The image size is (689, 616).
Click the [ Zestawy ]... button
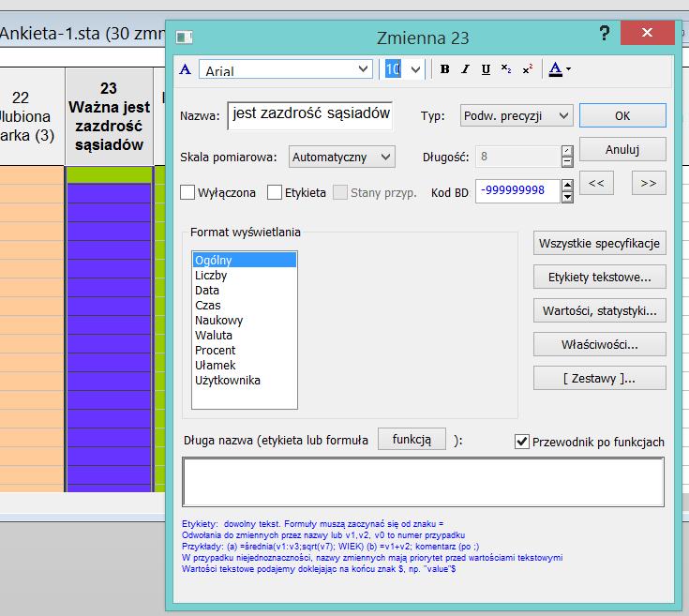[x=599, y=378]
